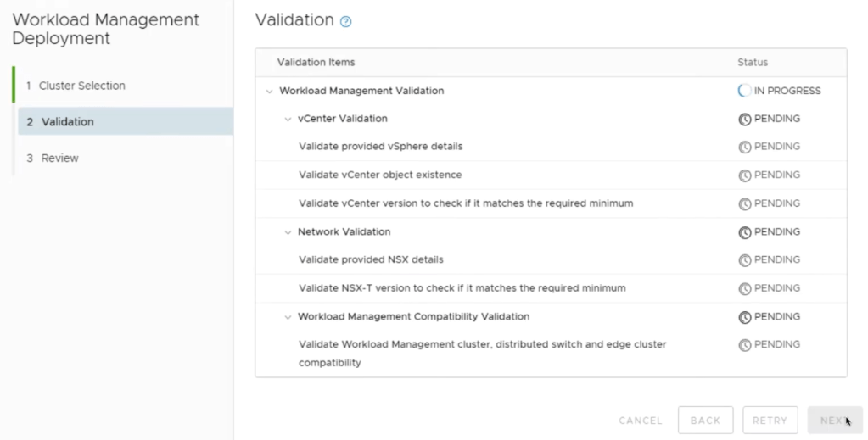Click the Back button

point(705,421)
